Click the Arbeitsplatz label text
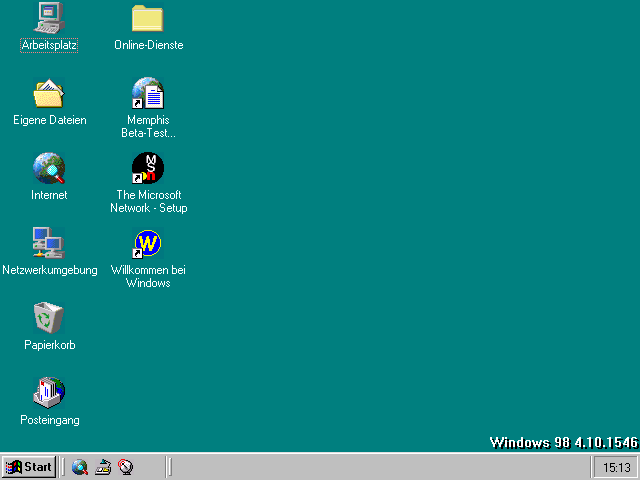The image size is (640, 480). pos(49,45)
